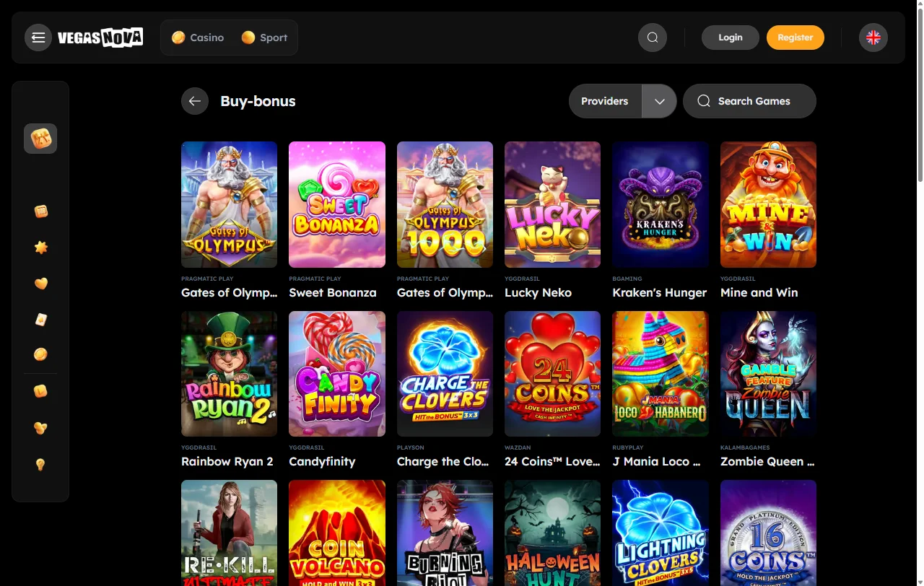Open the slots reel icon in sidebar

pos(41,211)
